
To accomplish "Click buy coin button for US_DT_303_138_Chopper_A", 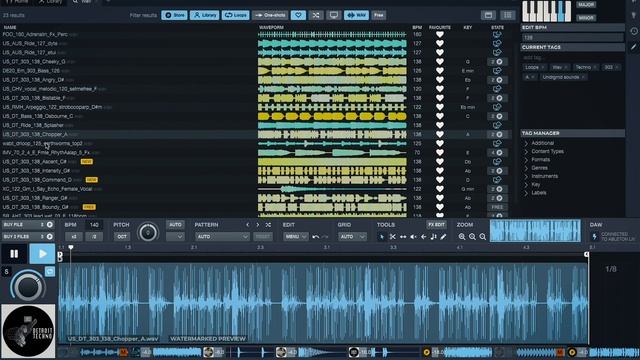I will [x=497, y=134].
